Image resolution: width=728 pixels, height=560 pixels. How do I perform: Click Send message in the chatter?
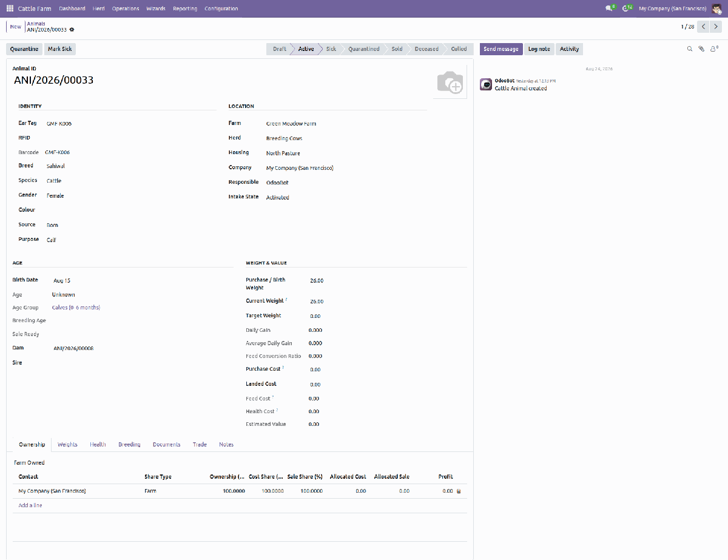click(501, 49)
